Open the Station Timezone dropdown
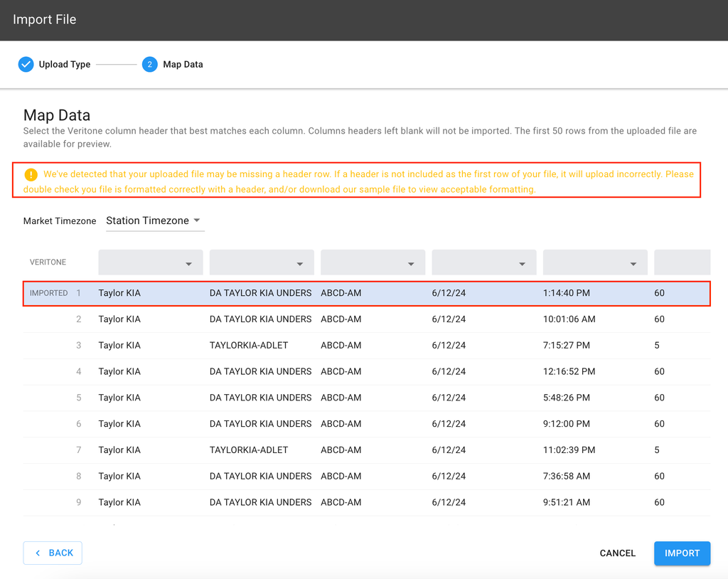The height and width of the screenshot is (579, 728). 154,221
